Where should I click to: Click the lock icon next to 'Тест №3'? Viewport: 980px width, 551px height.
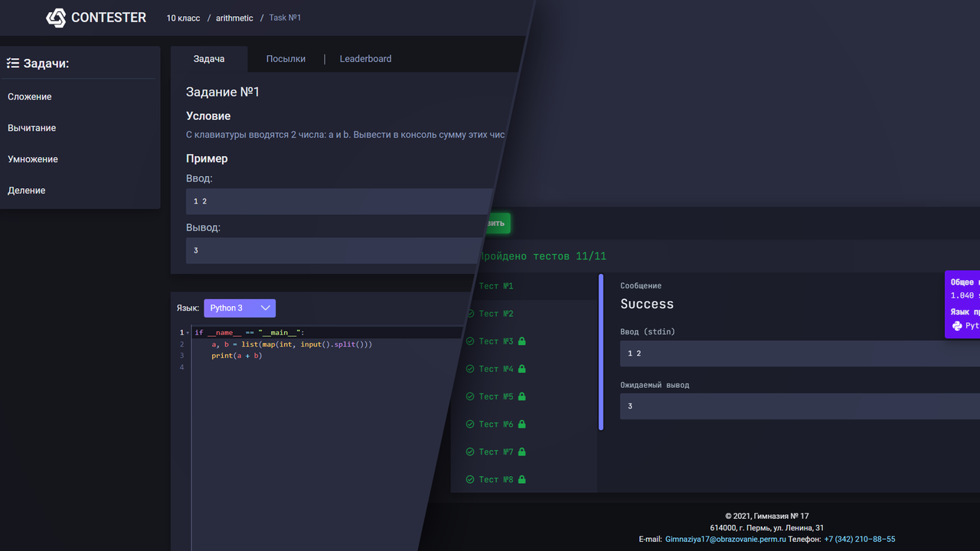pos(522,341)
